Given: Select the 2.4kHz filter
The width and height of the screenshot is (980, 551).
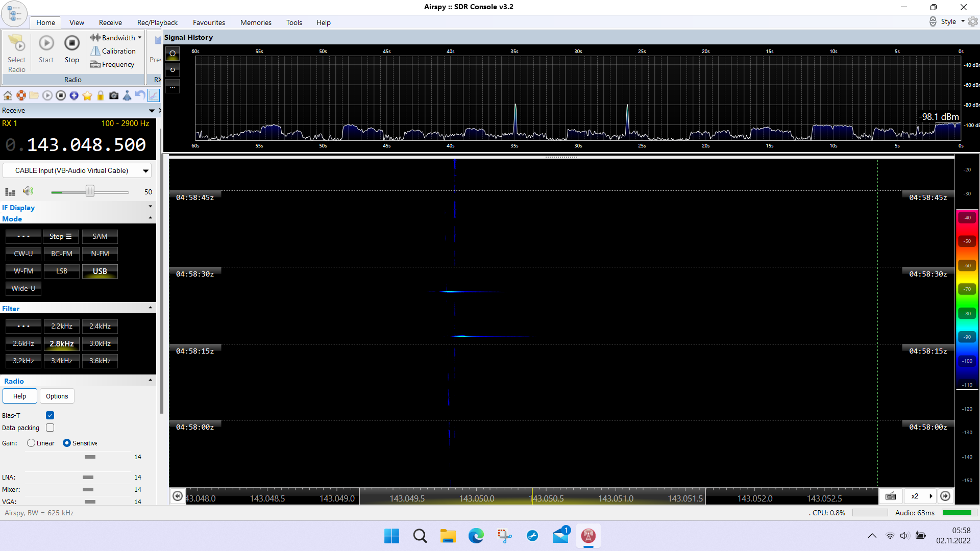Looking at the screenshot, I should tap(100, 326).
